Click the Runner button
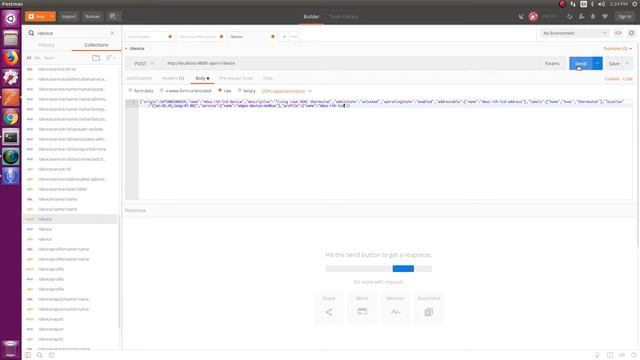Viewport: 640px width, 360px height. tap(93, 17)
